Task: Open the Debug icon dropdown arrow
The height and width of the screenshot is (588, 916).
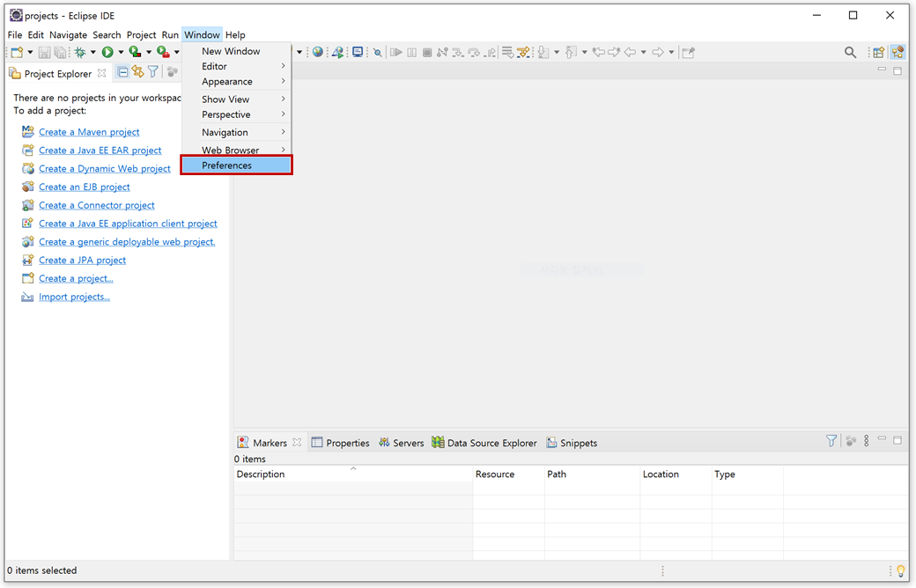Action: 92,53
